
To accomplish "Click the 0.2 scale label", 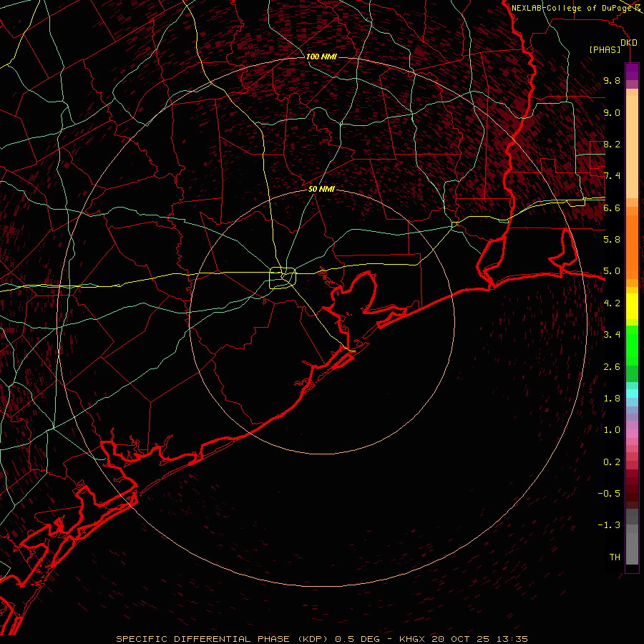I will [612, 462].
